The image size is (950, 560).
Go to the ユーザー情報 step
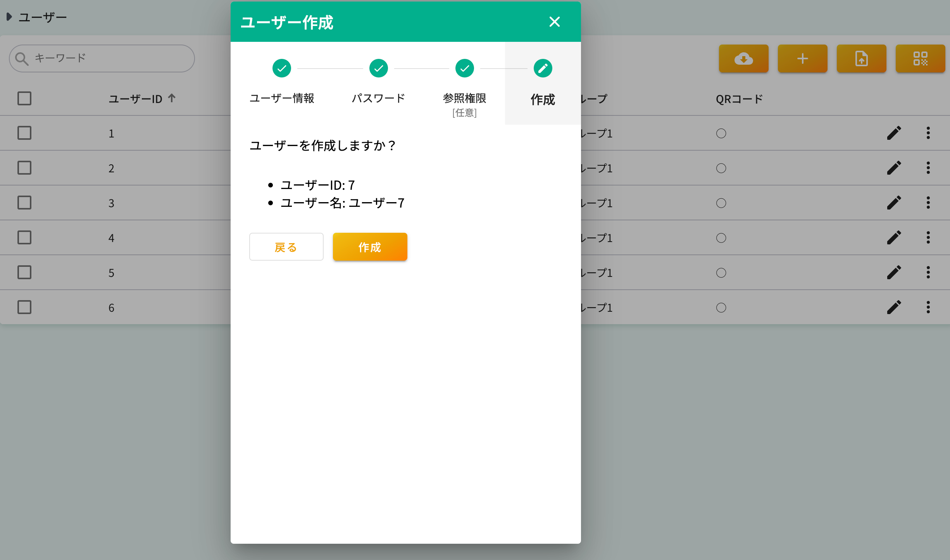pyautogui.click(x=282, y=68)
